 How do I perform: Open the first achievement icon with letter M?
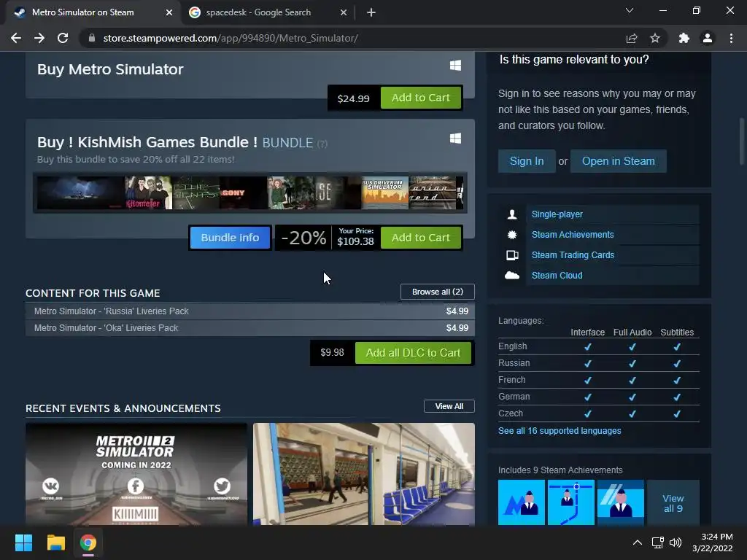pyautogui.click(x=522, y=502)
